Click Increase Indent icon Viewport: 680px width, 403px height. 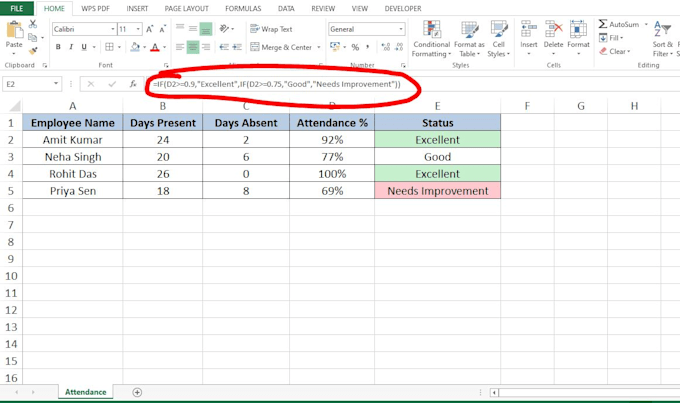click(x=237, y=47)
